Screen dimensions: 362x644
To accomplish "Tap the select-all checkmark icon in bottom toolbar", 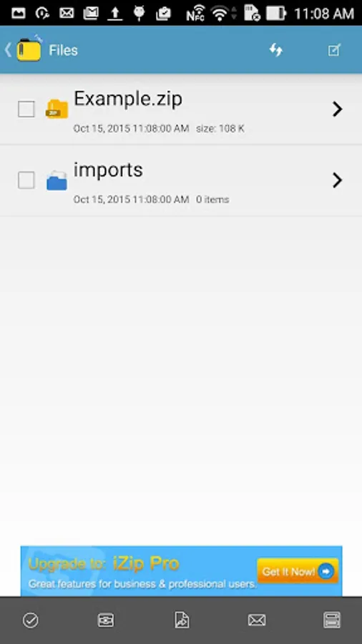I will pos(30,620).
